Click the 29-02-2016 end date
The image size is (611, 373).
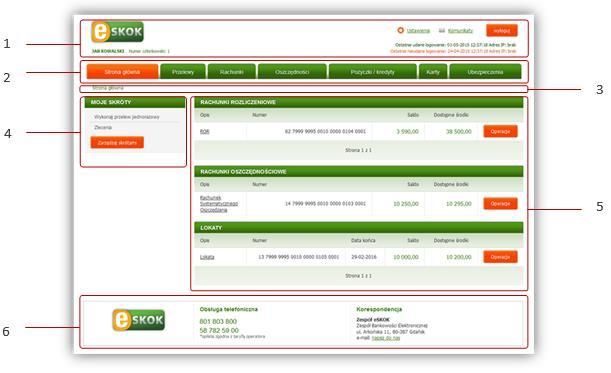364,257
